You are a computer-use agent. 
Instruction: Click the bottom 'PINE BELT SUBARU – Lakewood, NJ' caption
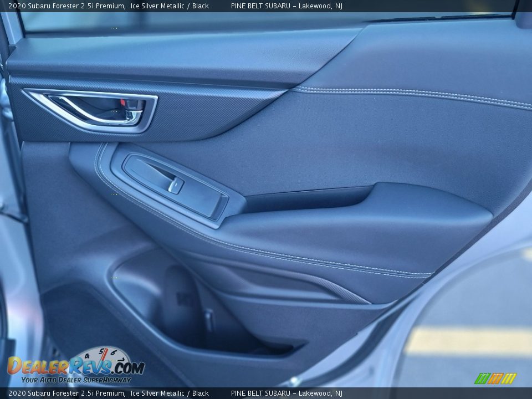point(287,393)
